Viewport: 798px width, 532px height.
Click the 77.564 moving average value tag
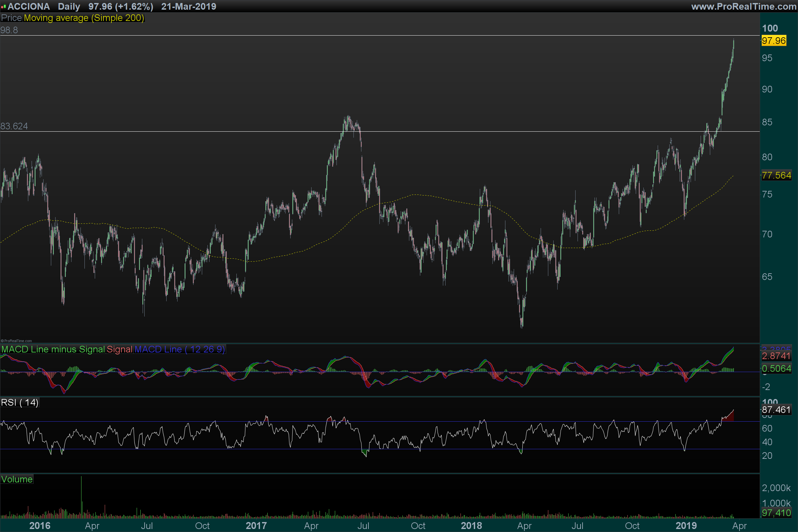click(x=776, y=176)
